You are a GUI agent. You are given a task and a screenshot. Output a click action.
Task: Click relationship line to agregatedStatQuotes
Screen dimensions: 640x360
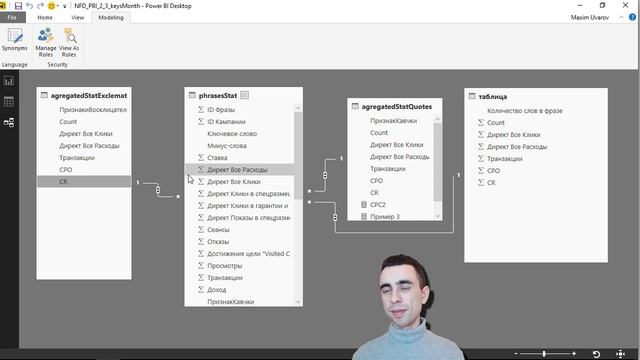[325, 175]
